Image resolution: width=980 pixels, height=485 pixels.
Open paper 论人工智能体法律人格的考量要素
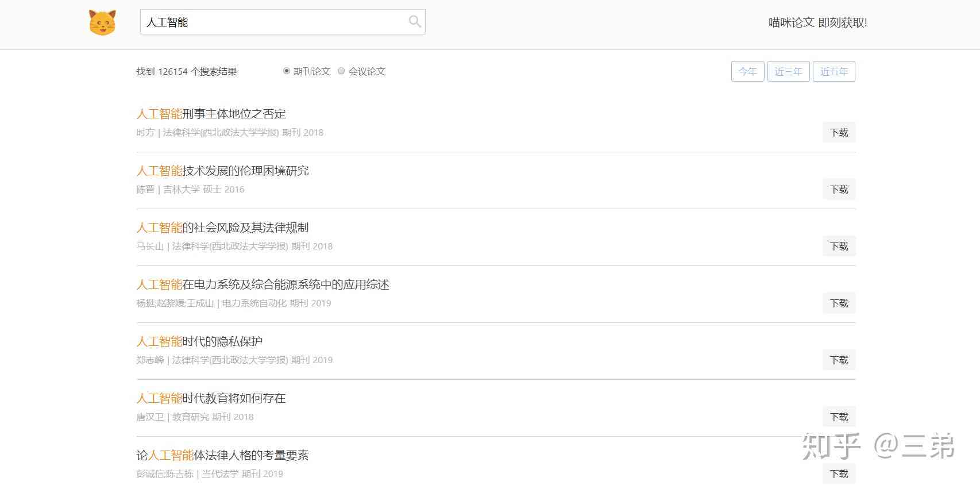tap(222, 455)
